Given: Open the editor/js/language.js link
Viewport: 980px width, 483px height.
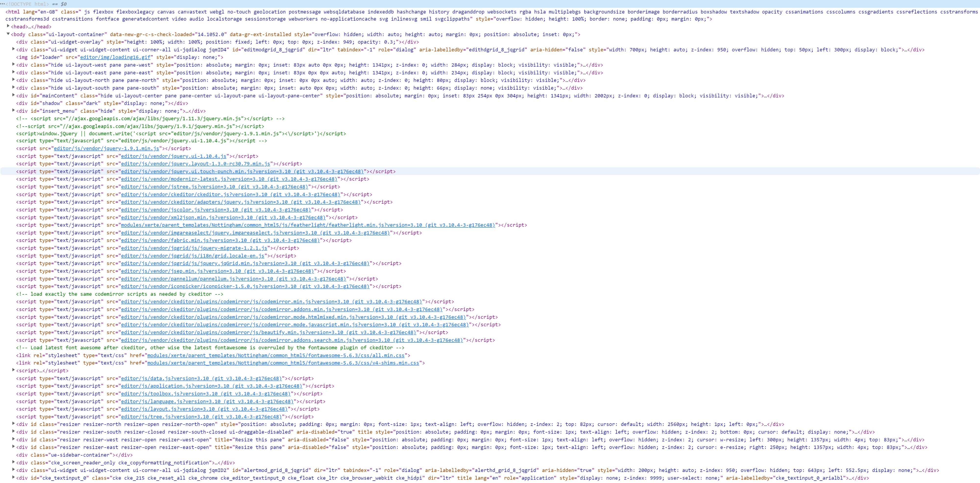Looking at the screenshot, I should pos(207,401).
